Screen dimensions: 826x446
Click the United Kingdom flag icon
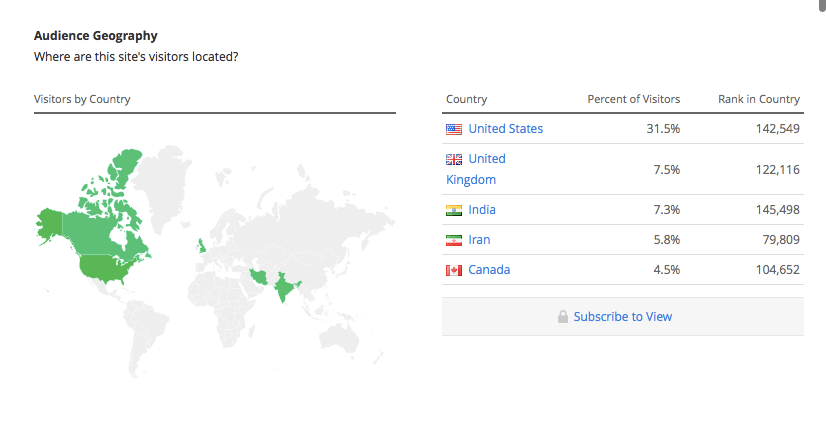(454, 159)
